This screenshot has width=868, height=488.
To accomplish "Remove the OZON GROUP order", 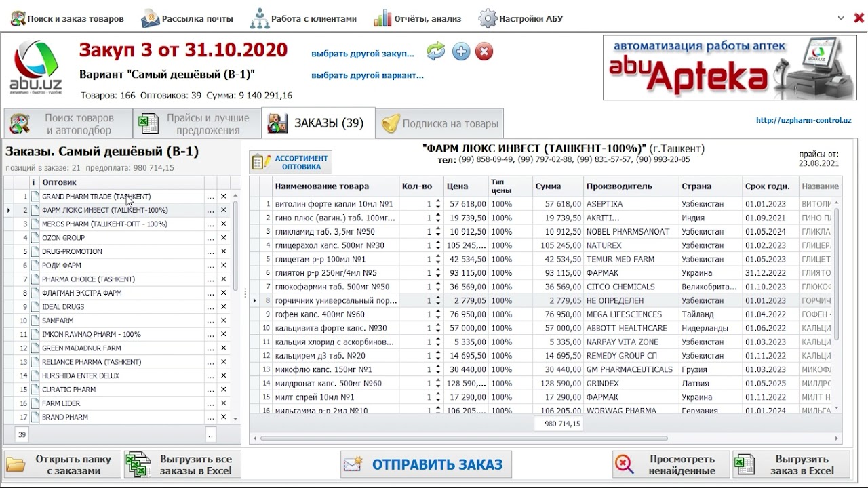I will [223, 238].
